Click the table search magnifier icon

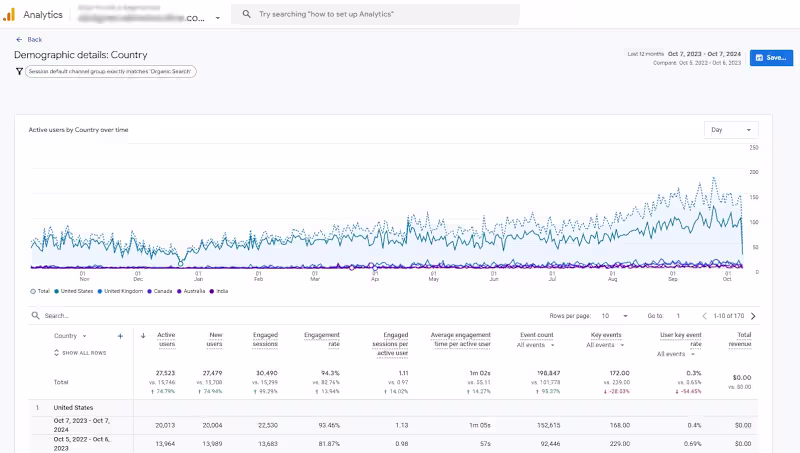click(x=34, y=316)
